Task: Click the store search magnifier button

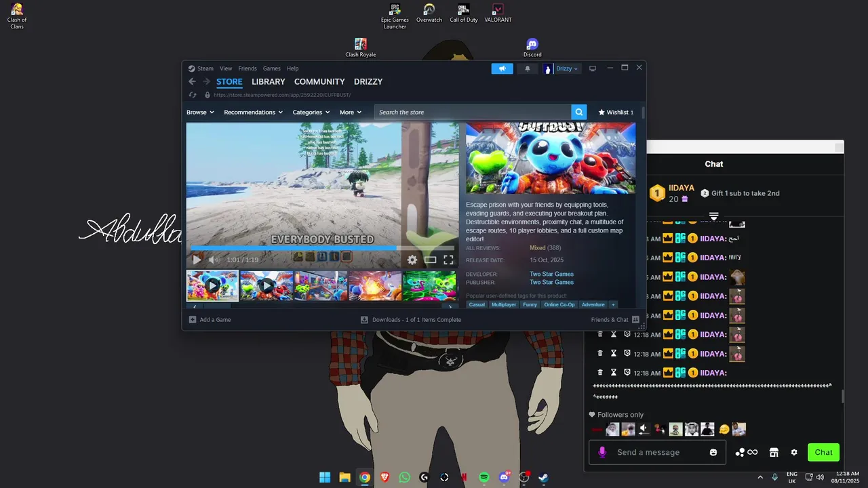Action: coord(578,112)
